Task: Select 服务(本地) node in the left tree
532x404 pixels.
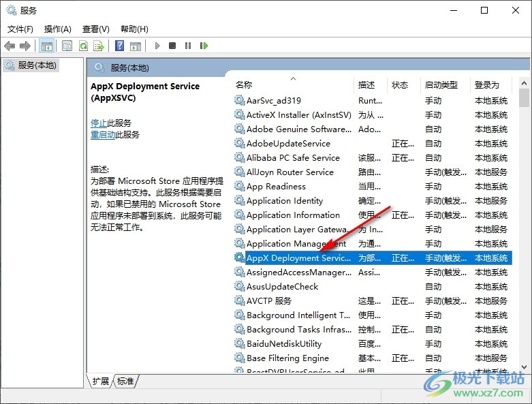Action: tap(31, 65)
